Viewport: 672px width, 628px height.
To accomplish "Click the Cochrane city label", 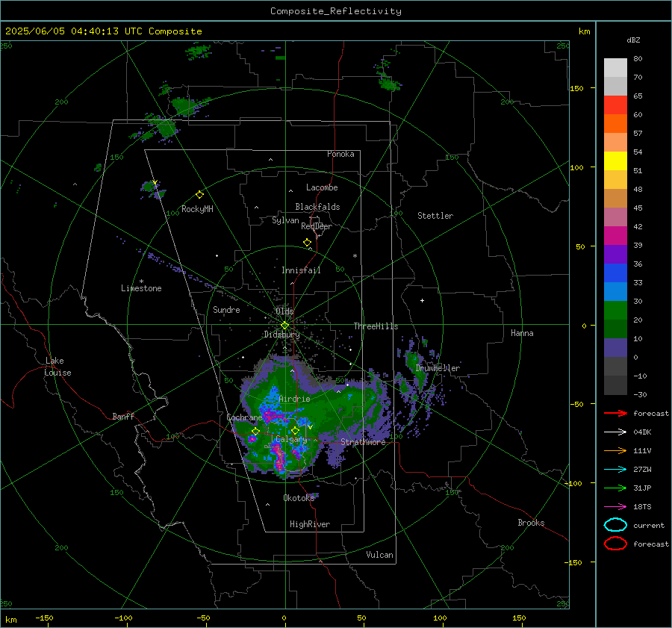I will 244,417.
